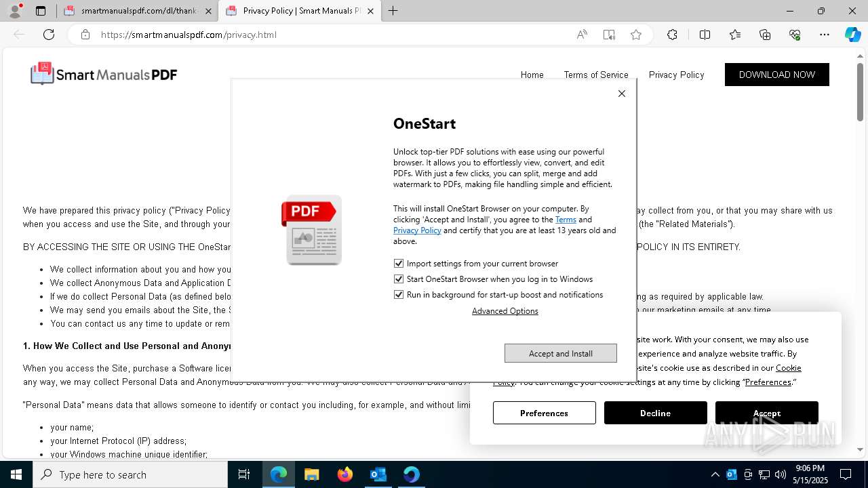Image resolution: width=868 pixels, height=488 pixels.
Task: Open Task View on taskbar
Action: pyautogui.click(x=244, y=474)
